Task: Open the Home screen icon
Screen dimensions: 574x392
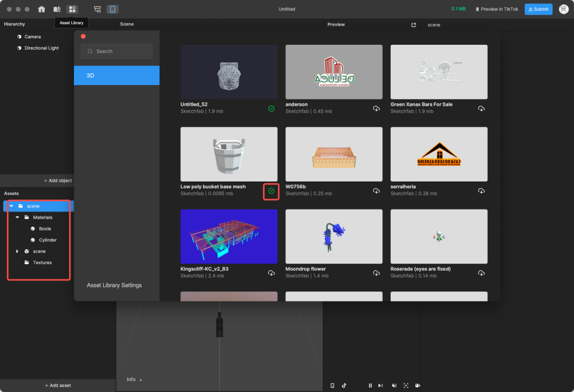Action: click(41, 9)
